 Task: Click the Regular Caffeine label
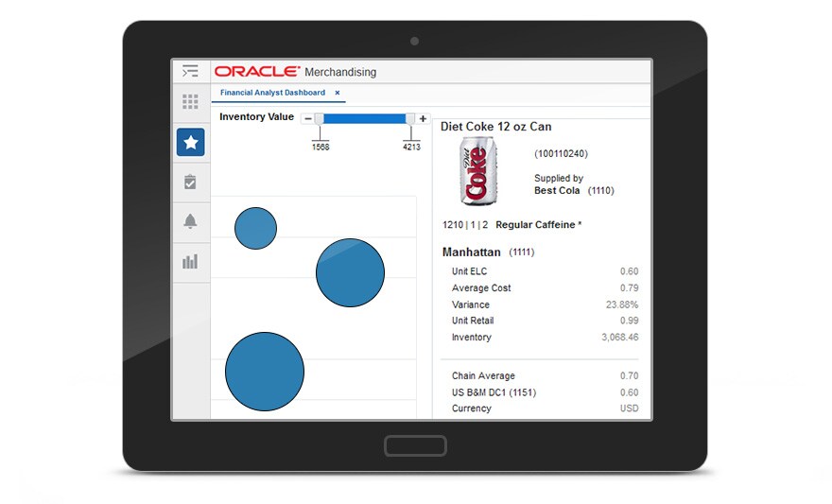[539, 225]
